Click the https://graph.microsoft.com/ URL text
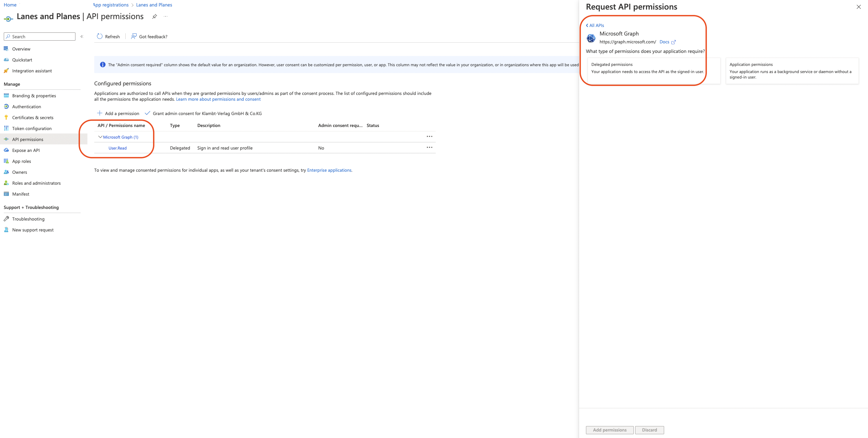 click(x=628, y=42)
